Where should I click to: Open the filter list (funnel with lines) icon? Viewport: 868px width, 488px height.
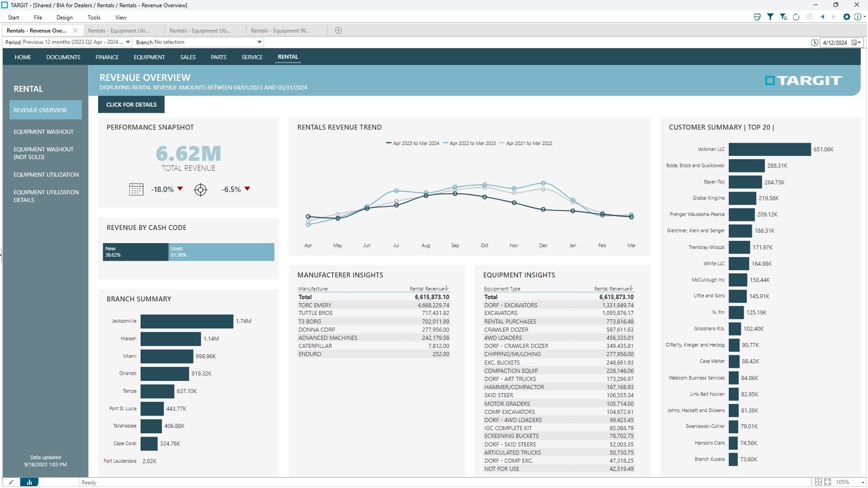pos(783,17)
